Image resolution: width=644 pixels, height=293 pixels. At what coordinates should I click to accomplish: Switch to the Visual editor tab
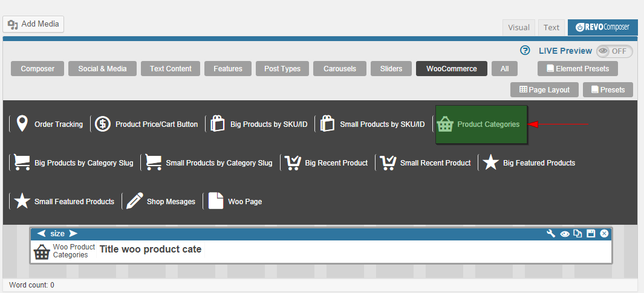[518, 27]
